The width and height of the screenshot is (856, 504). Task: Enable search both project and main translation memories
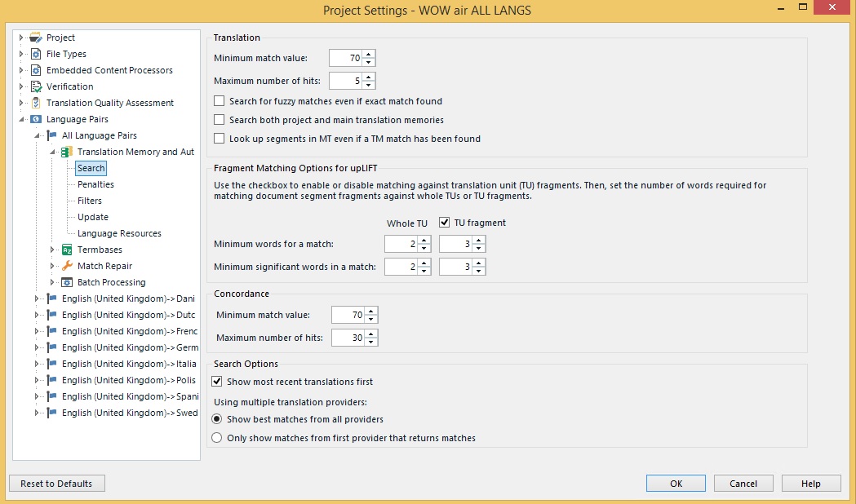click(x=219, y=119)
